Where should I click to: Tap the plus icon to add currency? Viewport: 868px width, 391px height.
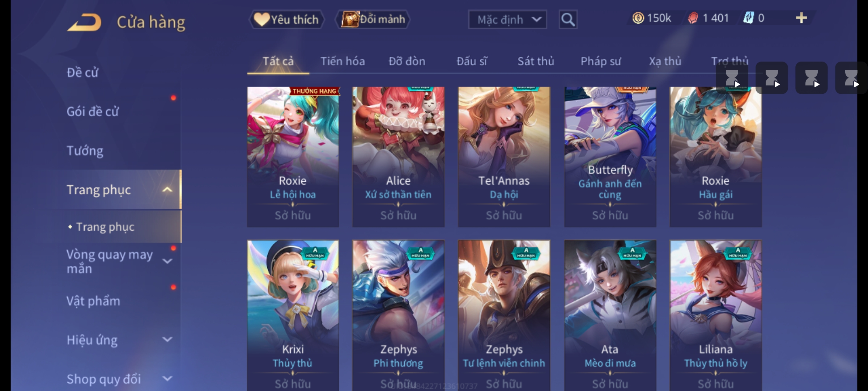click(801, 18)
